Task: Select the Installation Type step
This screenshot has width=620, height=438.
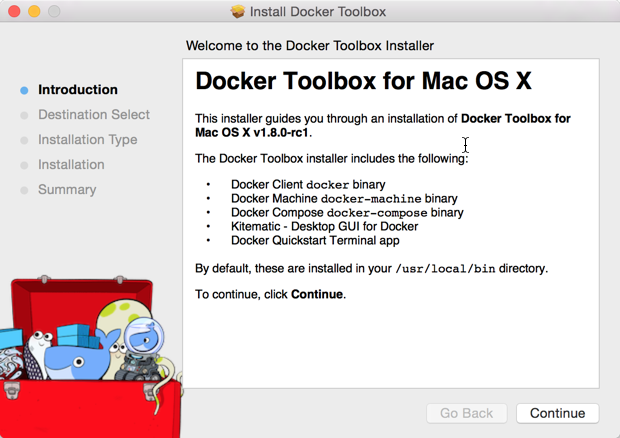Action: 88,140
